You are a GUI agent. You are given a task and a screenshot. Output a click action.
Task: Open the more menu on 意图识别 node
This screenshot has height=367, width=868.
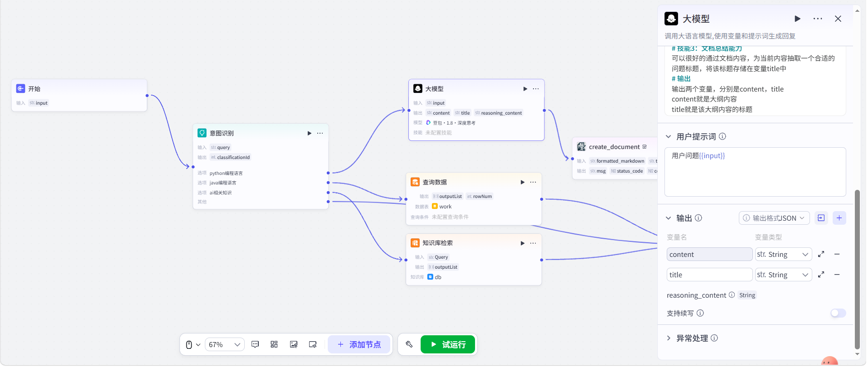click(320, 133)
